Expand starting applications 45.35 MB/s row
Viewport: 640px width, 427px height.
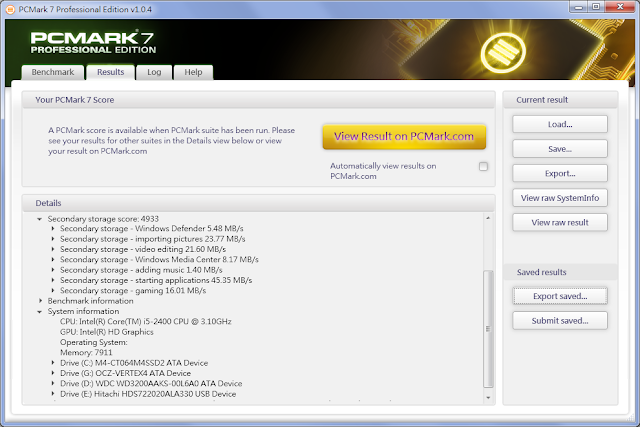[x=53, y=280]
